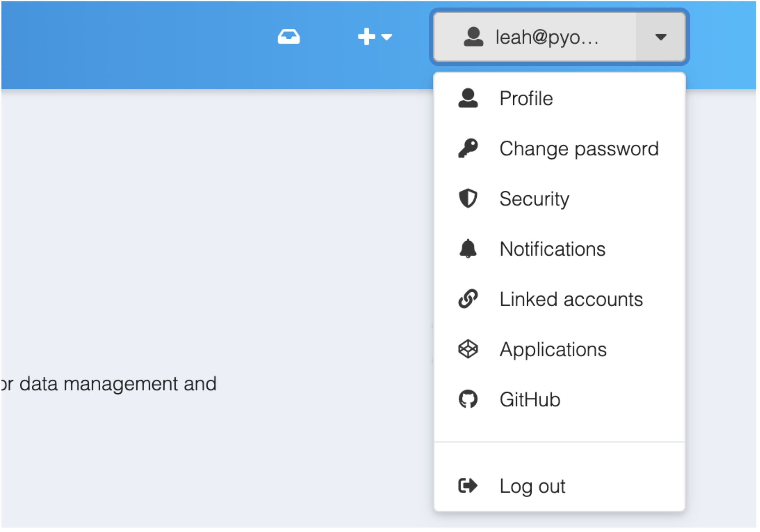
Task: Click the Profile person icon
Action: pos(468,98)
